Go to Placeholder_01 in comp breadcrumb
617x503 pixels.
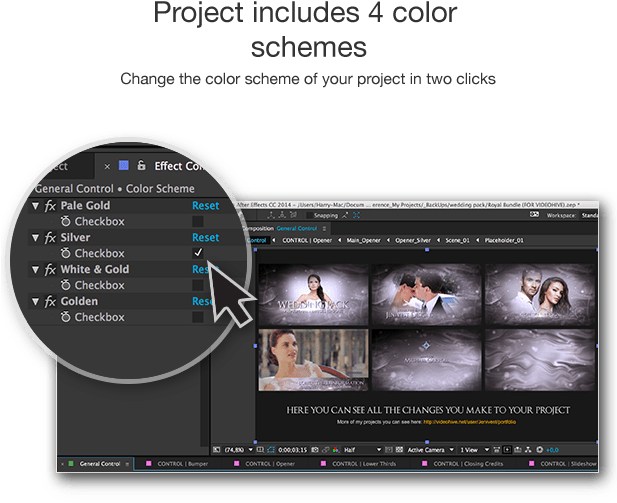click(504, 240)
